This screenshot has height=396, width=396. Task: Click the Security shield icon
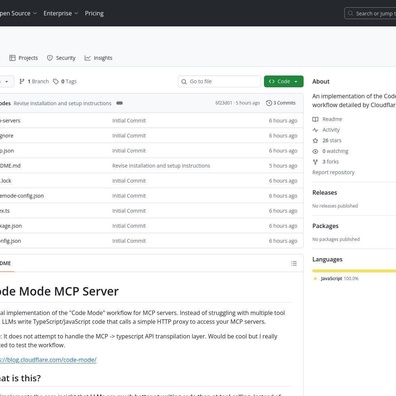pyautogui.click(x=50, y=58)
